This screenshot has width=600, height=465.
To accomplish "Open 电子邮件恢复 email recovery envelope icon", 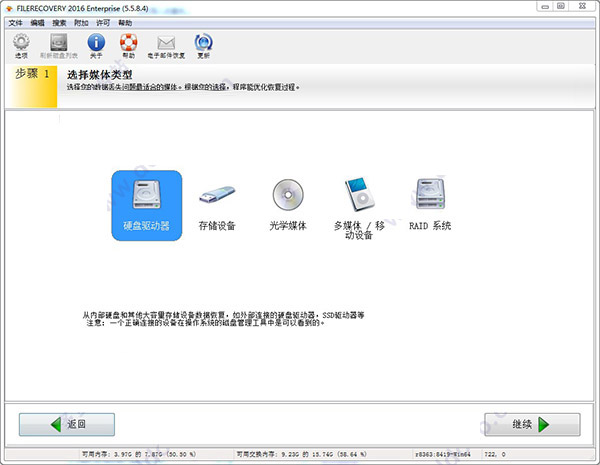I will 166,46.
